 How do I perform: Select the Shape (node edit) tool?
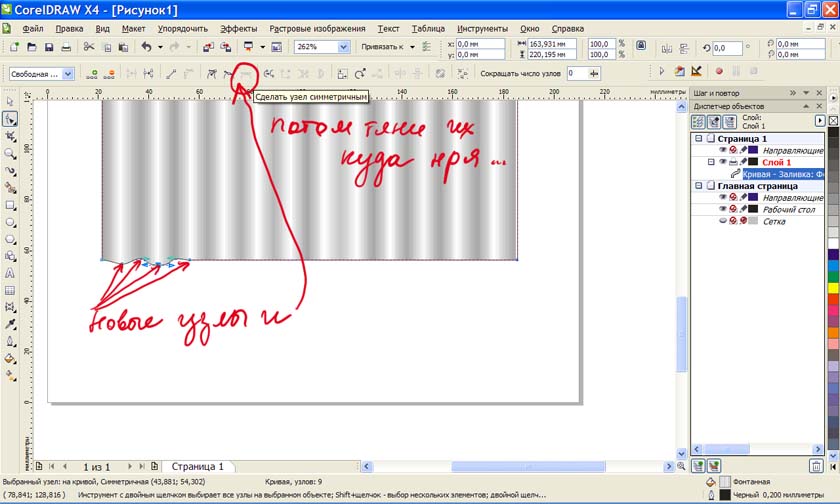click(10, 119)
